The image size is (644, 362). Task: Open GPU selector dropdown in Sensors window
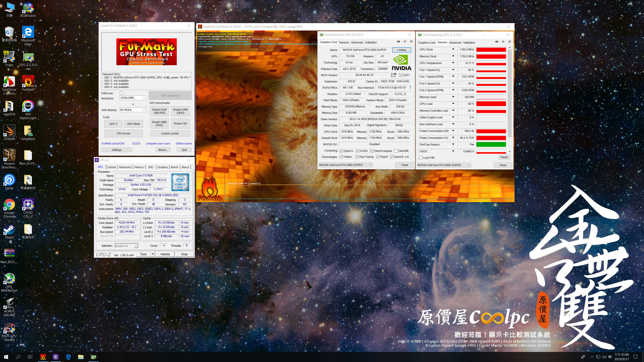[x=444, y=165]
